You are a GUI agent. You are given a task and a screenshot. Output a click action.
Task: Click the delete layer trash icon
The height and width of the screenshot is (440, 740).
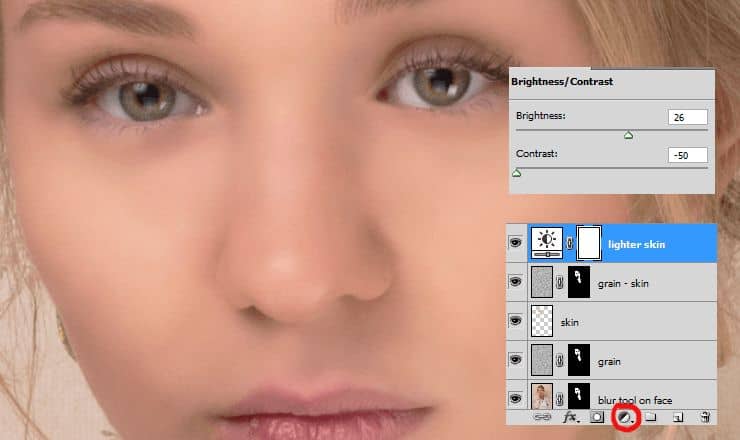(704, 416)
